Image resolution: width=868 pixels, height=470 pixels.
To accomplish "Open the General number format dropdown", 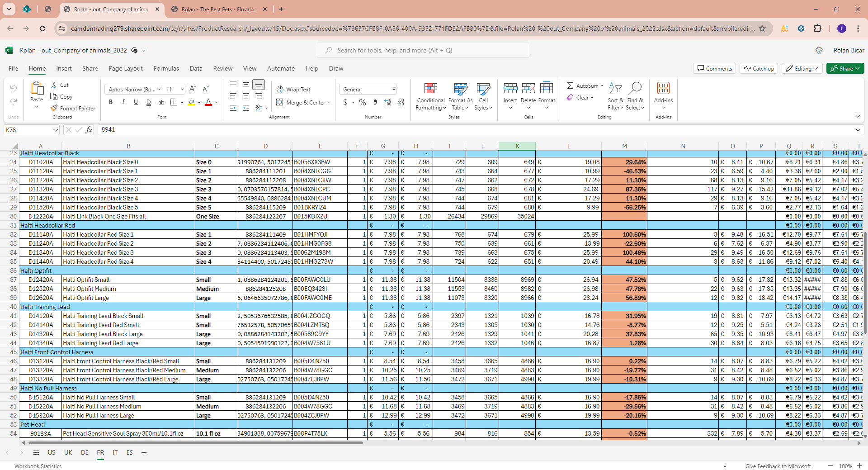I will click(394, 90).
